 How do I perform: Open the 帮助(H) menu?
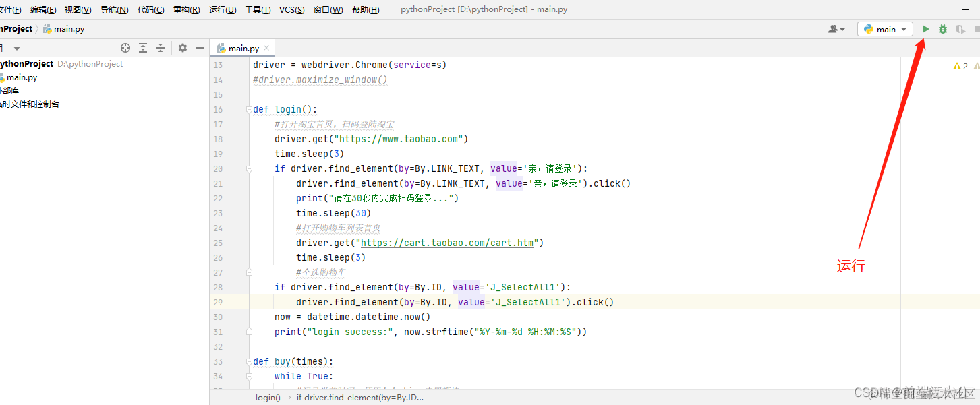point(366,10)
